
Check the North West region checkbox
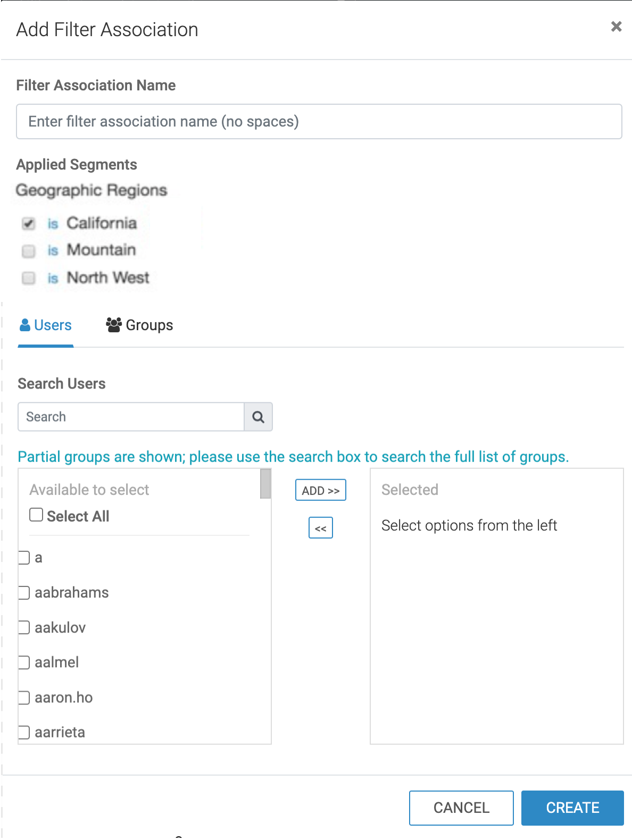pos(29,278)
